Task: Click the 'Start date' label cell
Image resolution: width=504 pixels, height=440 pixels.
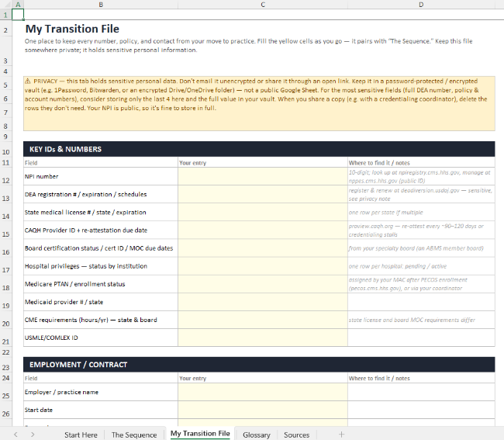Action: click(x=101, y=410)
